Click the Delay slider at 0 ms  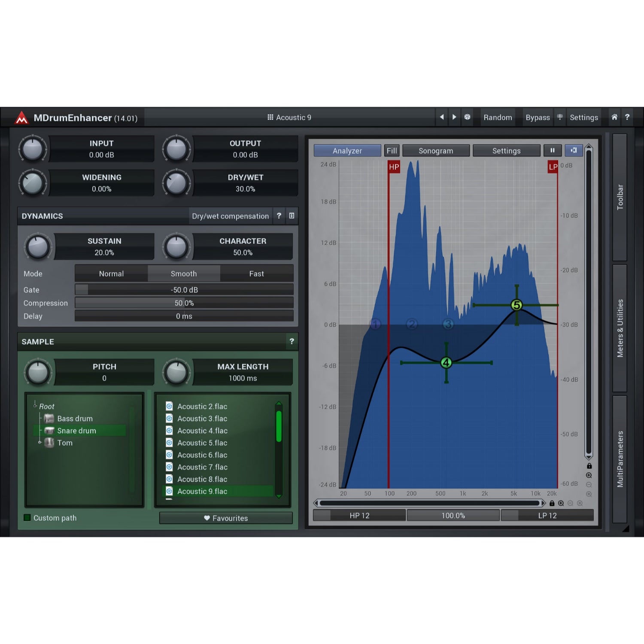(184, 316)
